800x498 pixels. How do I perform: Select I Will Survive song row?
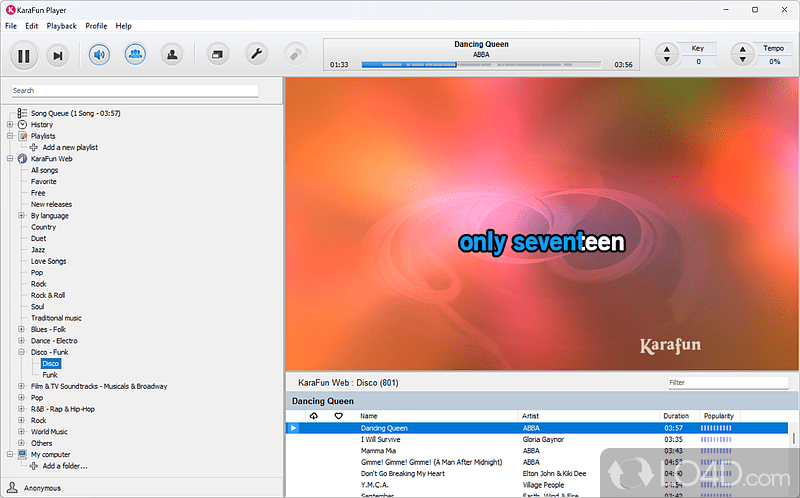(x=537, y=439)
